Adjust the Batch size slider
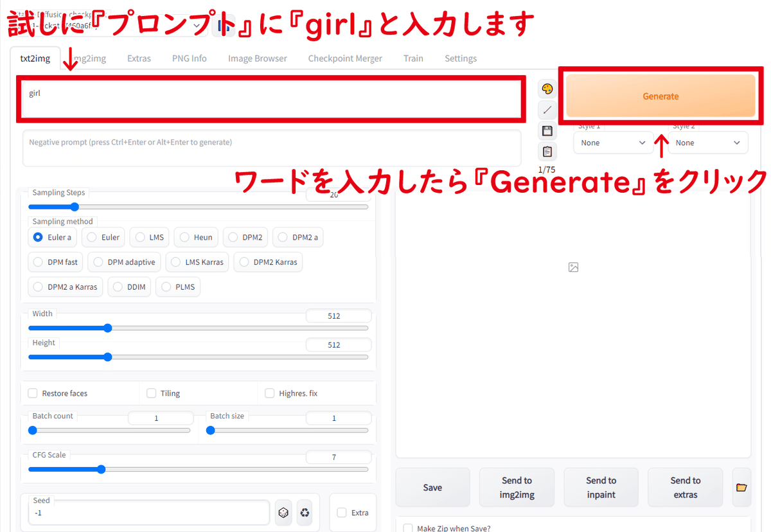 tap(287, 430)
